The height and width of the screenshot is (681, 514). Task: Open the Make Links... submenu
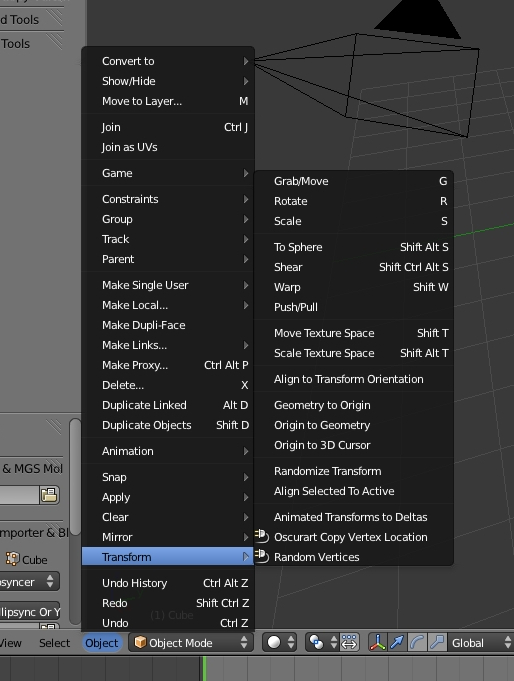tap(168, 345)
